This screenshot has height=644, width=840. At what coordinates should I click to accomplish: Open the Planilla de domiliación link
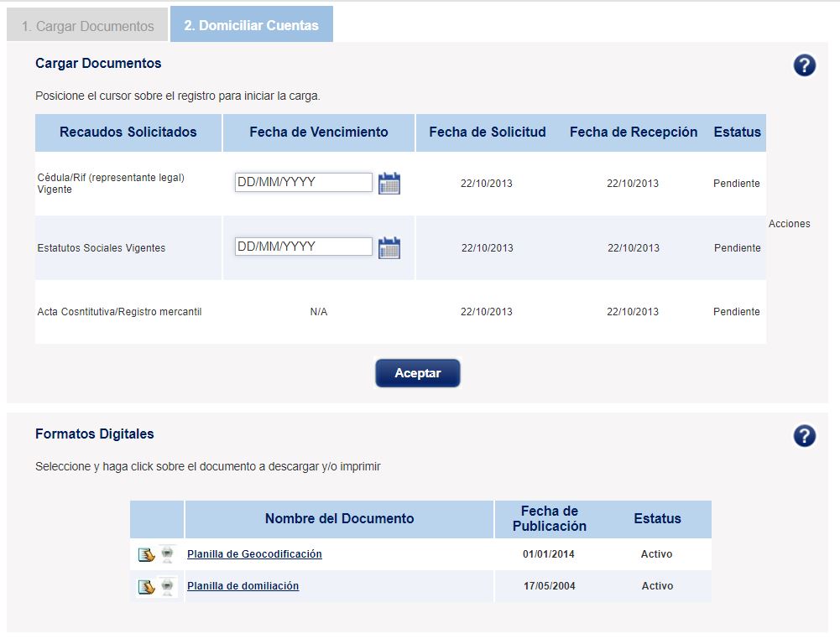click(x=243, y=586)
